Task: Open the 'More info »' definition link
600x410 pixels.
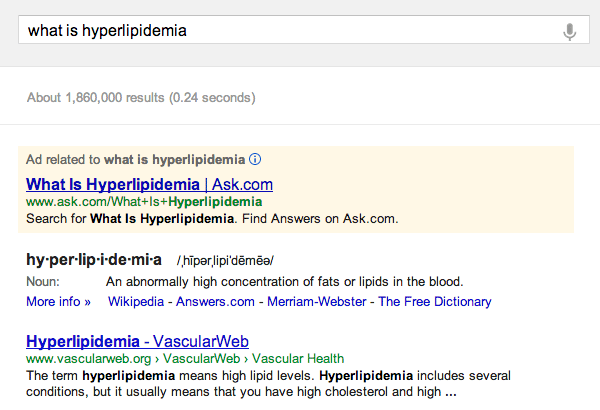Action: pyautogui.click(x=58, y=301)
